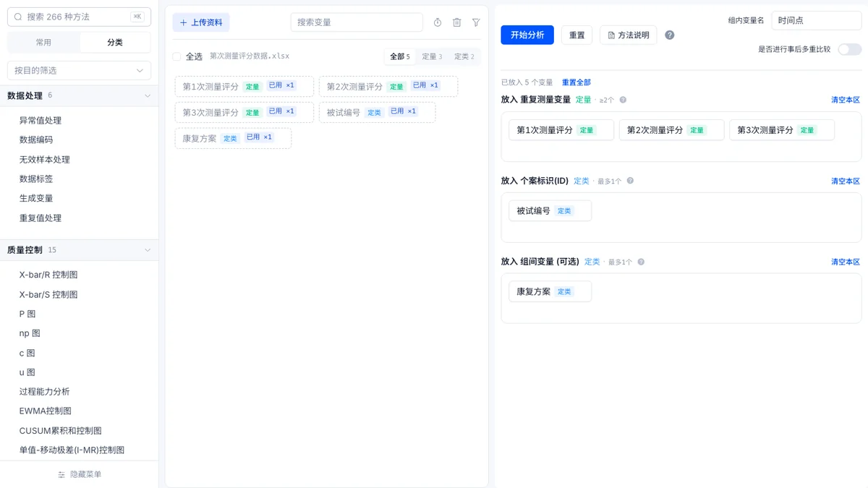Click help icon next to 个案标识(ID)
The image size is (868, 488).
click(630, 181)
